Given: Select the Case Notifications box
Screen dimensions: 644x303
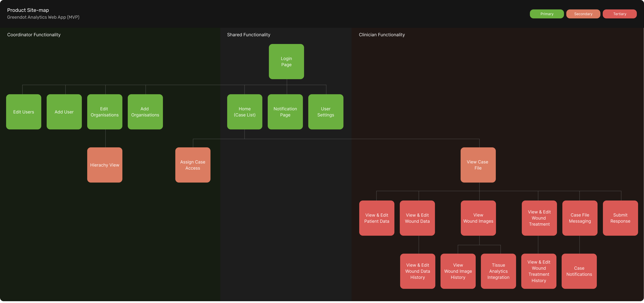Looking at the screenshot, I should coord(579,271).
